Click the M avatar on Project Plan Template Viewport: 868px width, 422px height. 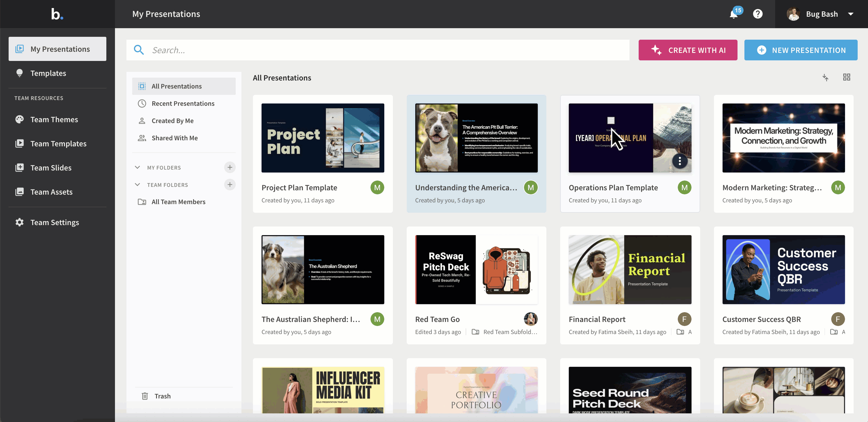click(x=377, y=187)
